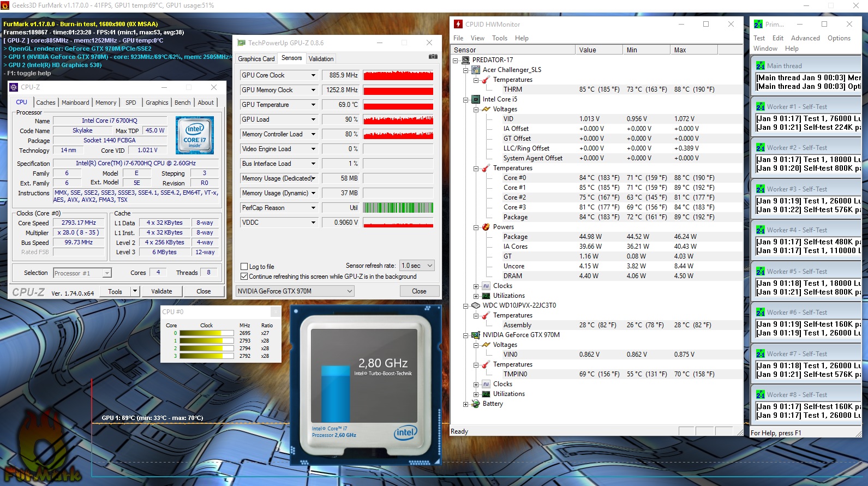868x486 pixels.
Task: Click the Intel Core i7 inside logo in CPU-Z
Action: point(195,135)
